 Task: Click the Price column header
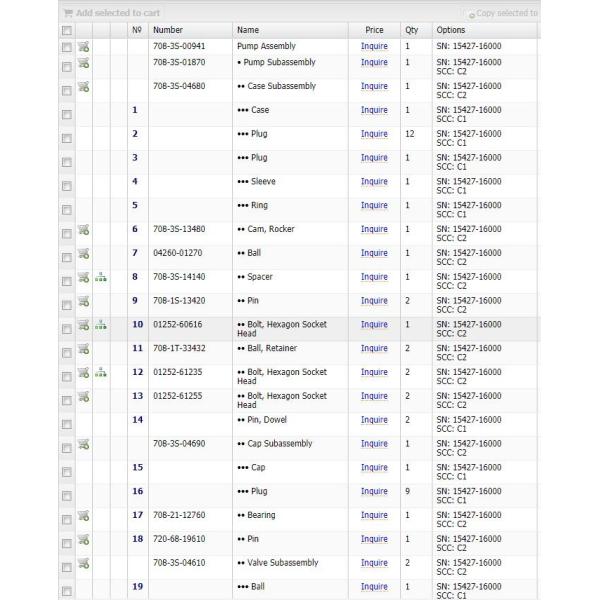pos(374,30)
